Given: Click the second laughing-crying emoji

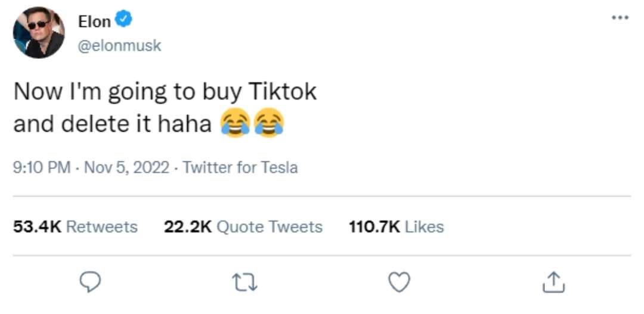Looking at the screenshot, I should (269, 124).
